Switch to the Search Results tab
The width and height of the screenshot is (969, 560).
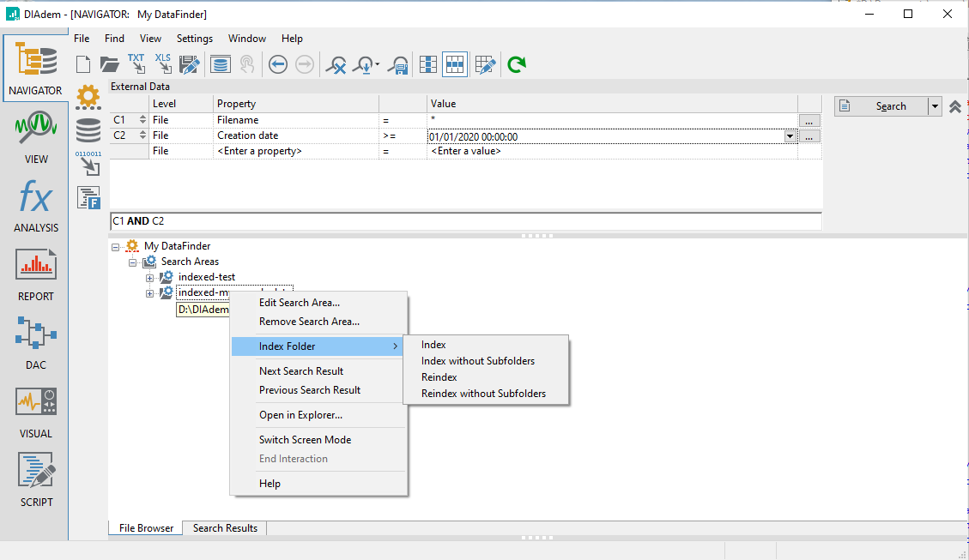pyautogui.click(x=225, y=528)
